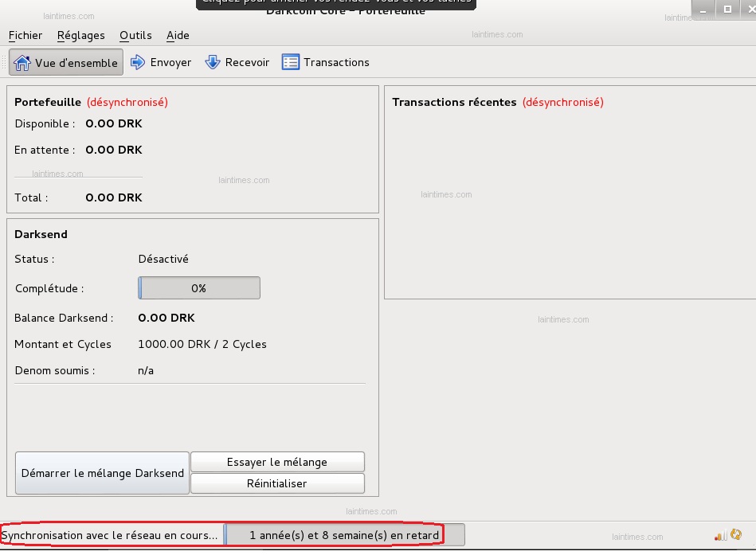Click désynchronisé label beside Transactions récentes

563,102
